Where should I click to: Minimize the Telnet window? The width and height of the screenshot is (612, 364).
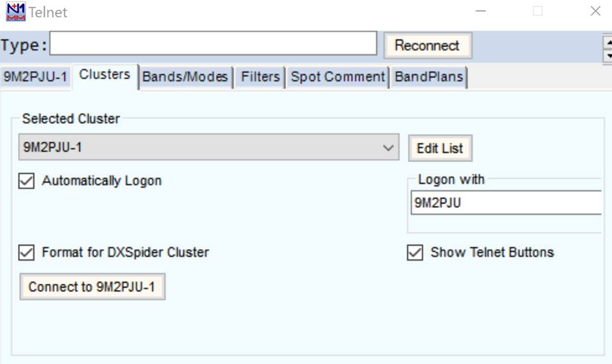click(x=481, y=11)
